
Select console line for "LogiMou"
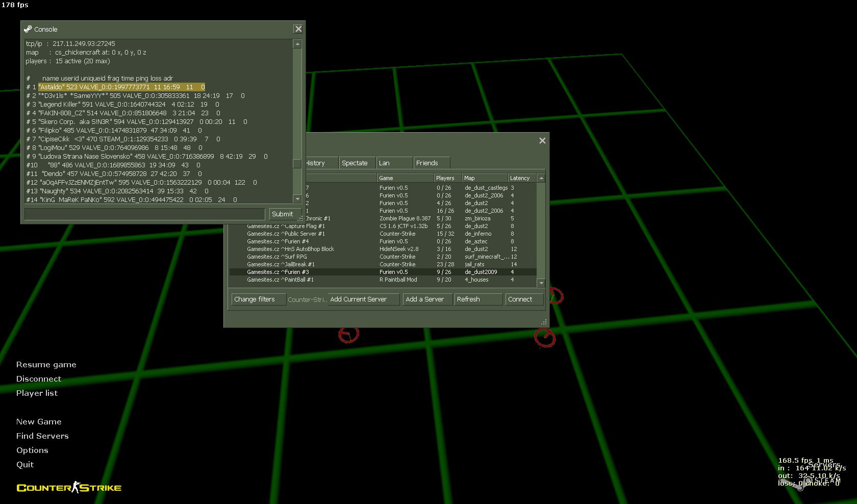click(x=114, y=148)
